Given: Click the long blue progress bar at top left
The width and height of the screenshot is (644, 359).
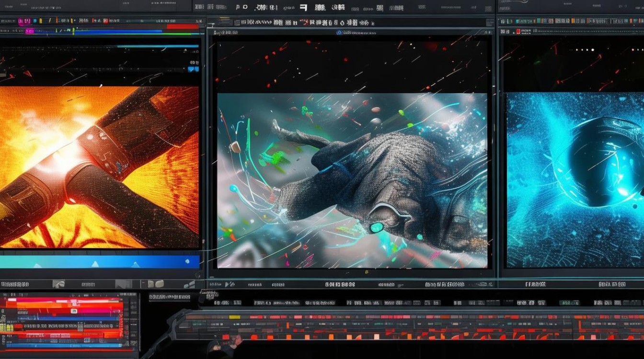Looking at the screenshot, I should click(118, 32).
